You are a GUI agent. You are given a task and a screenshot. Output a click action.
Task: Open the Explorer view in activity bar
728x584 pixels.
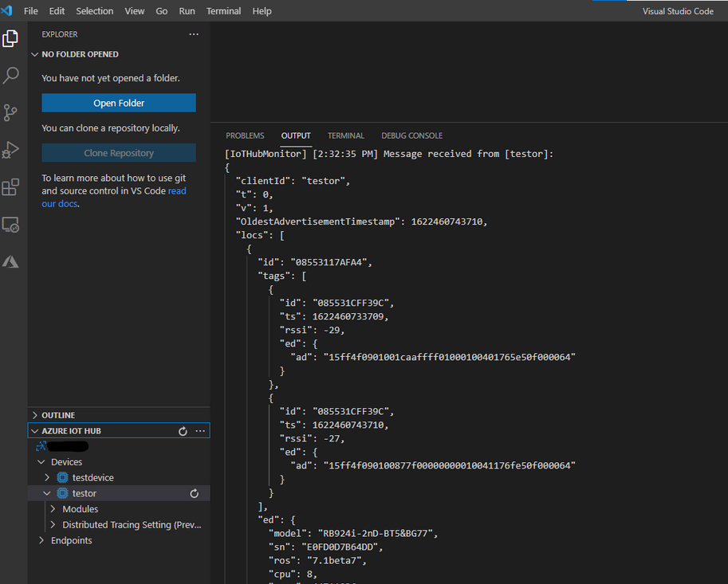[11, 38]
